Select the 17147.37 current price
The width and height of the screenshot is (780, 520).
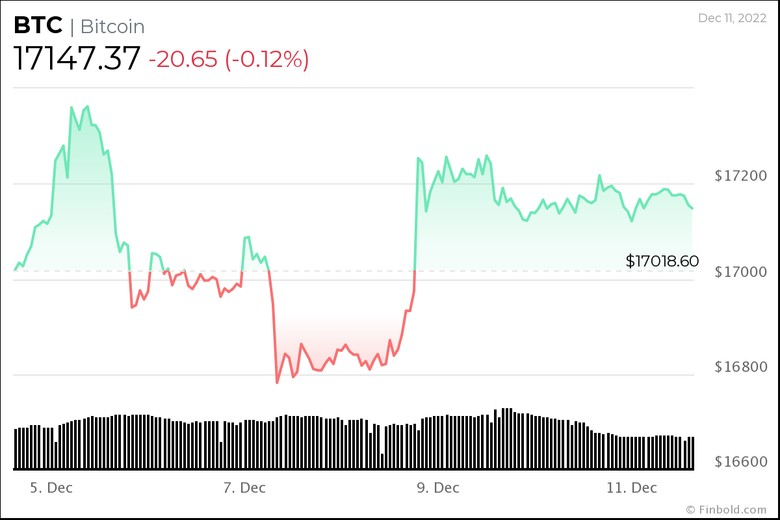click(77, 59)
